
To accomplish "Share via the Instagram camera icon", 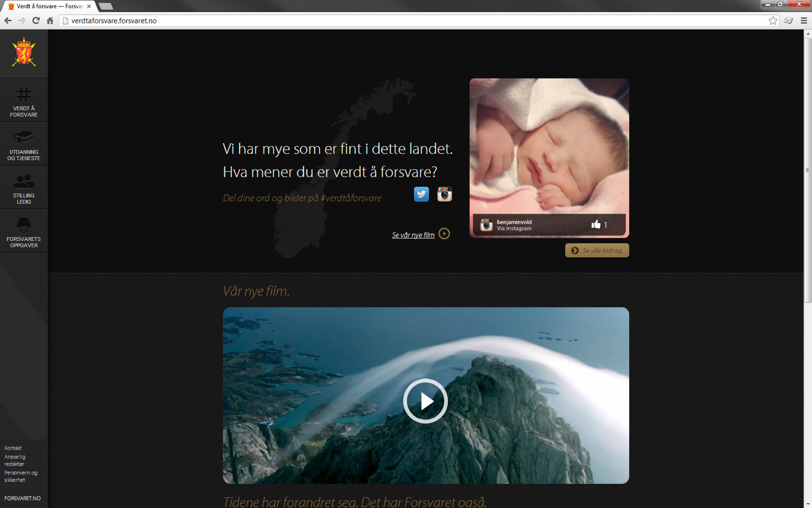I will pyautogui.click(x=444, y=194).
